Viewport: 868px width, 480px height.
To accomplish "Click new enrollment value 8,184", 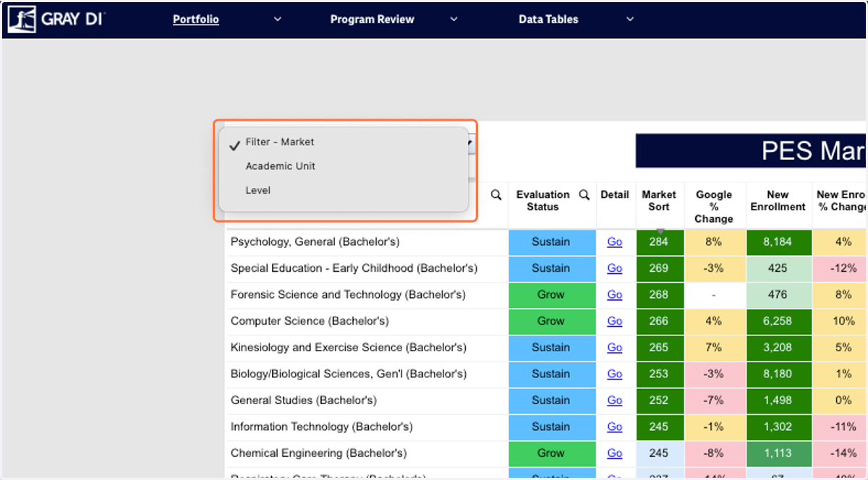I will (x=778, y=242).
